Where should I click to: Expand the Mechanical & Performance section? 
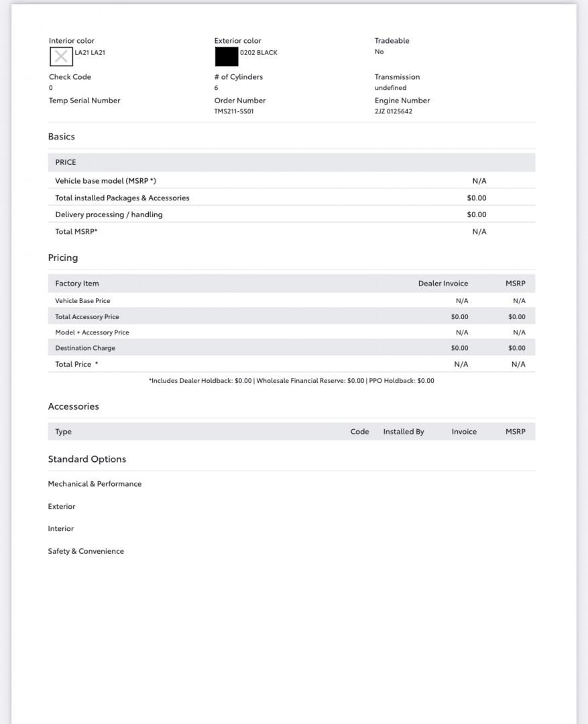[x=95, y=484]
